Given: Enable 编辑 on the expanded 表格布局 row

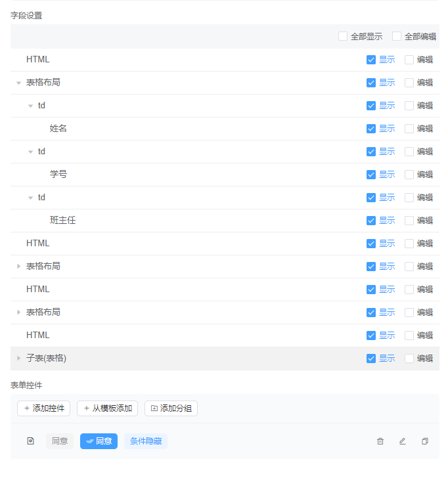Looking at the screenshot, I should (409, 83).
